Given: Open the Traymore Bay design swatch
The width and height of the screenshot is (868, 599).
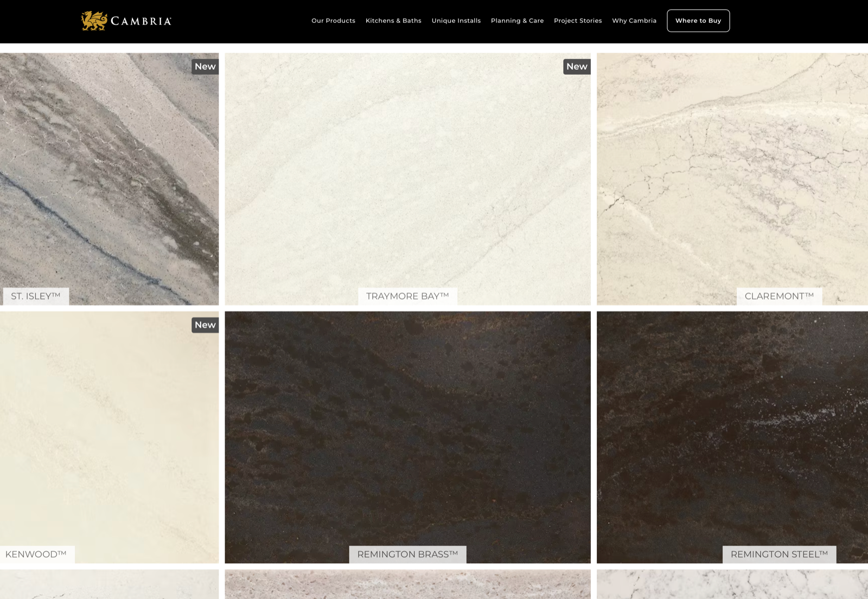Looking at the screenshot, I should coord(407,179).
